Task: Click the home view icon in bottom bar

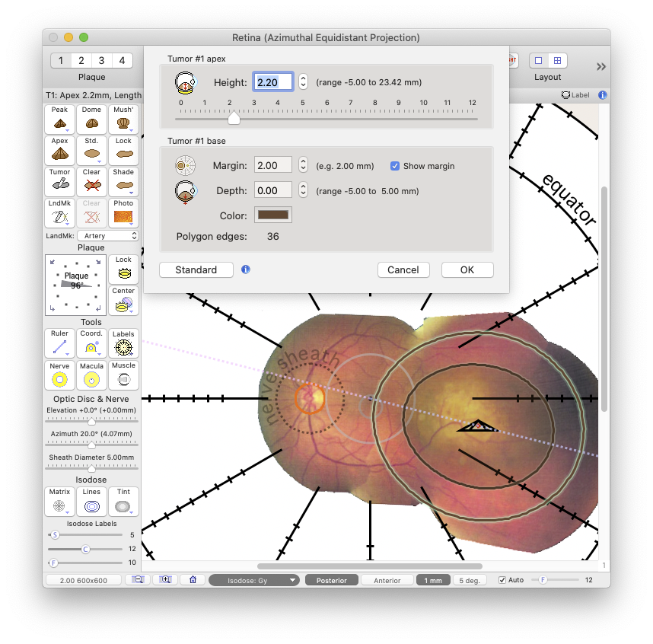Action: pos(193,580)
